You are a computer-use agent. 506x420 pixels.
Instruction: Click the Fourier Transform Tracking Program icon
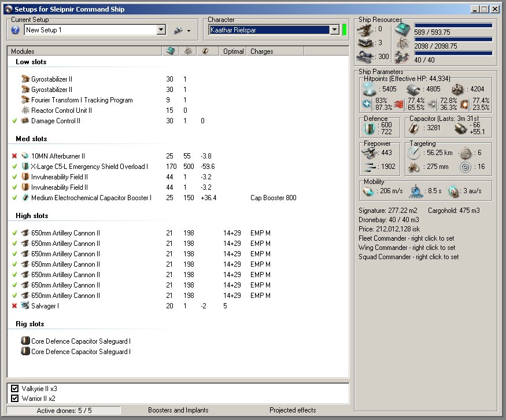tap(25, 100)
